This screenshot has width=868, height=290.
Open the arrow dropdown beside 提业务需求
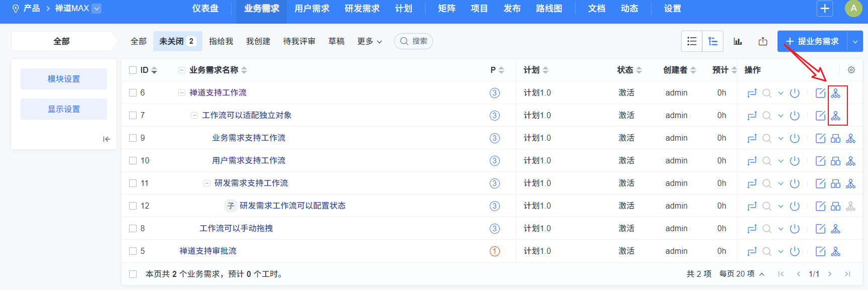(855, 41)
